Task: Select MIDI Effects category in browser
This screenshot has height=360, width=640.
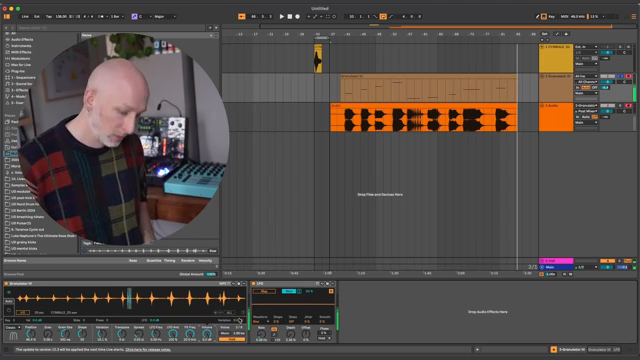Action: (x=21, y=52)
